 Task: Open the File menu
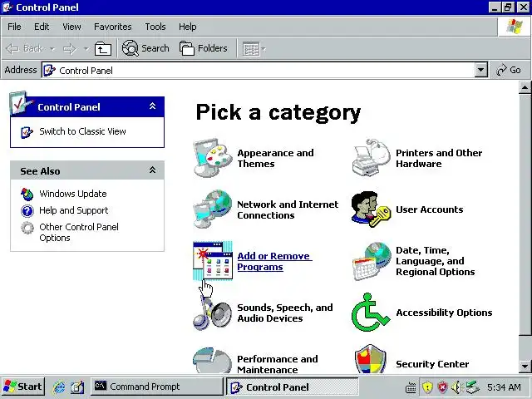tap(14, 27)
